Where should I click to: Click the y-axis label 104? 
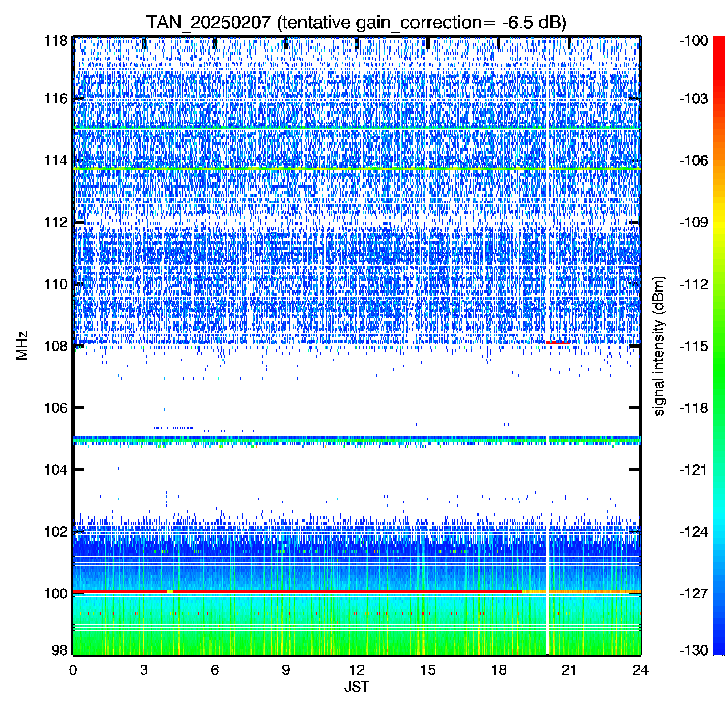point(56,470)
